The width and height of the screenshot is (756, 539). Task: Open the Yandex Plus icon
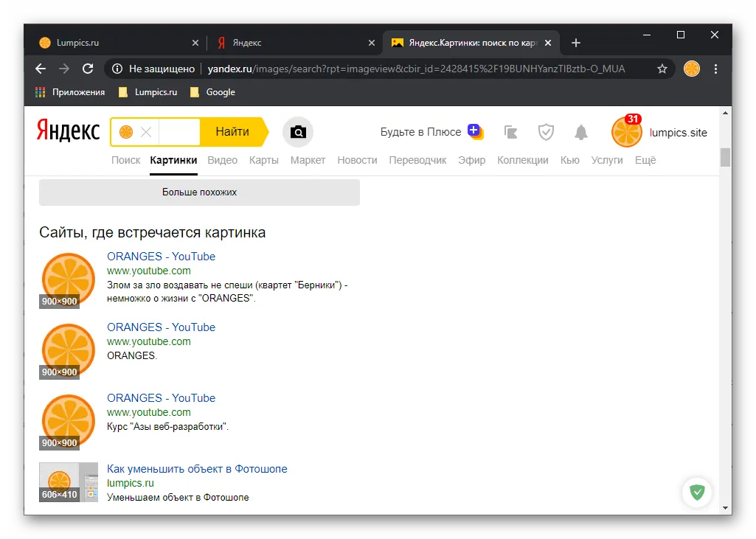(x=476, y=131)
